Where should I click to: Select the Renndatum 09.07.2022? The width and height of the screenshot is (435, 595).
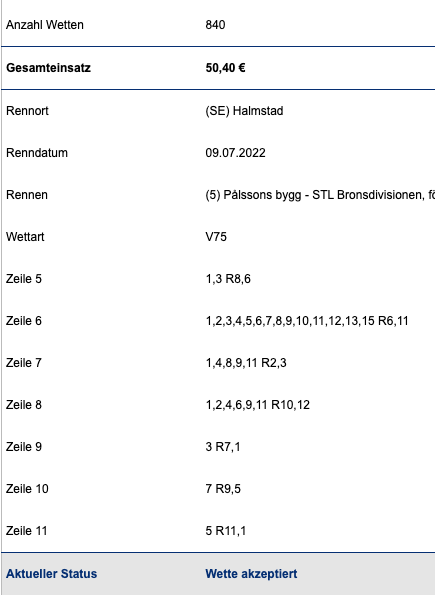click(x=235, y=153)
